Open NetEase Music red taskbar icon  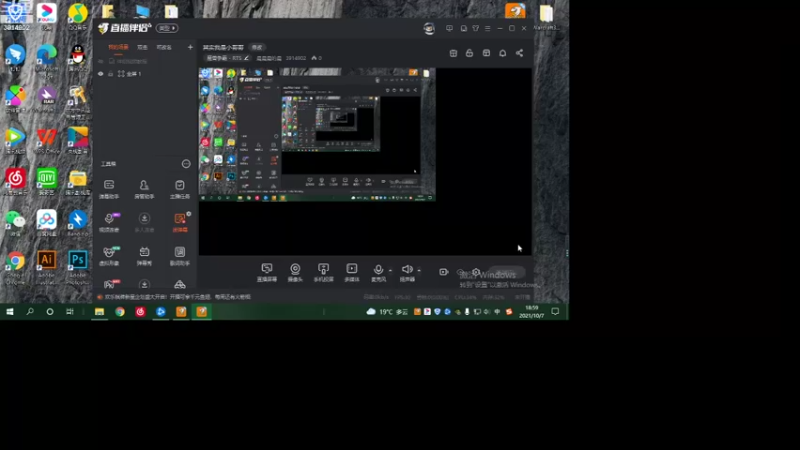click(140, 312)
